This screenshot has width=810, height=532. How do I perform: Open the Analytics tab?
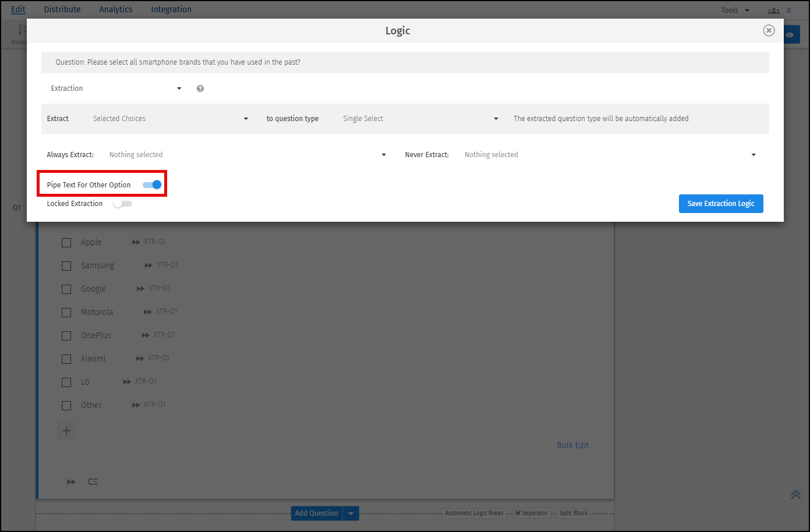115,9
